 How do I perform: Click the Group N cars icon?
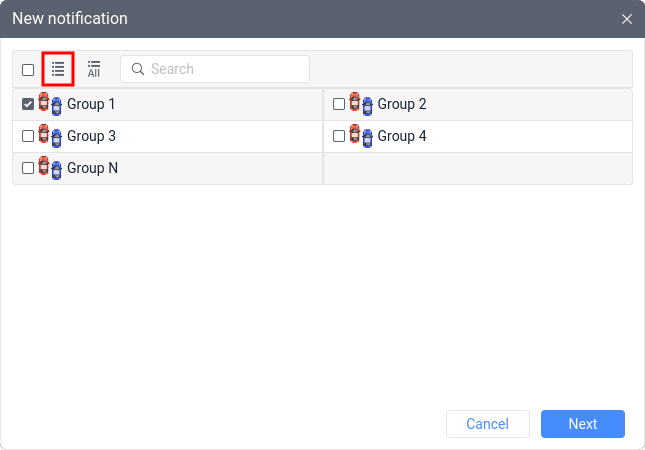pos(50,168)
